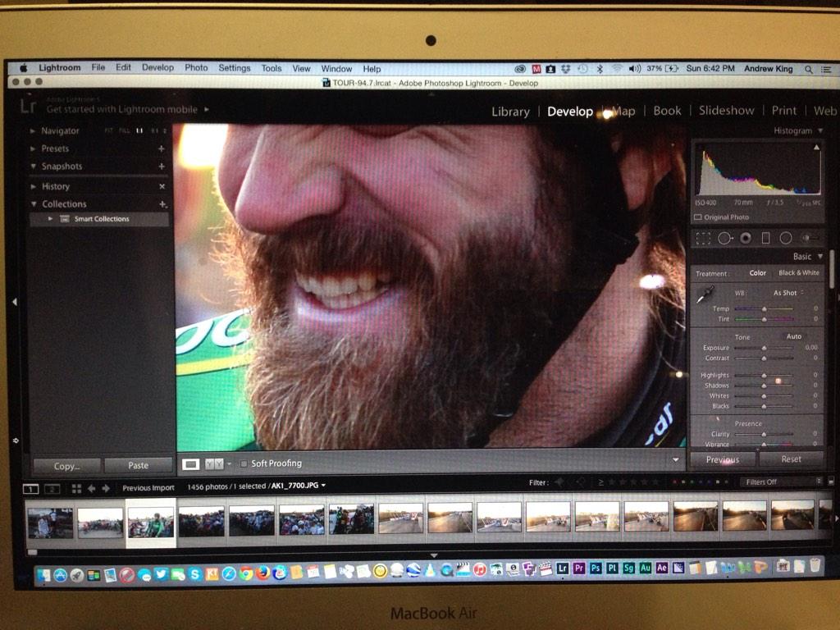Select the Crop Overlay tool
This screenshot has width=840, height=630.
[703, 238]
